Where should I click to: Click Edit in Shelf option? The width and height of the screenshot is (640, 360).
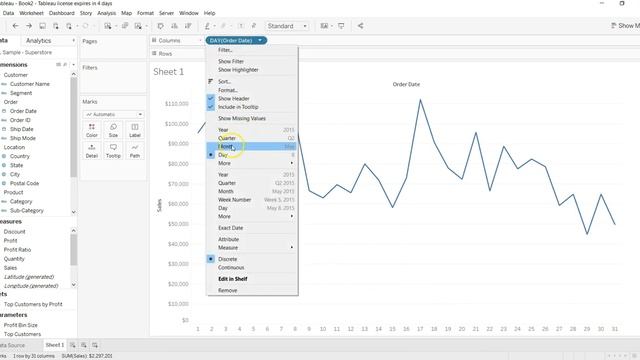tap(251, 279)
